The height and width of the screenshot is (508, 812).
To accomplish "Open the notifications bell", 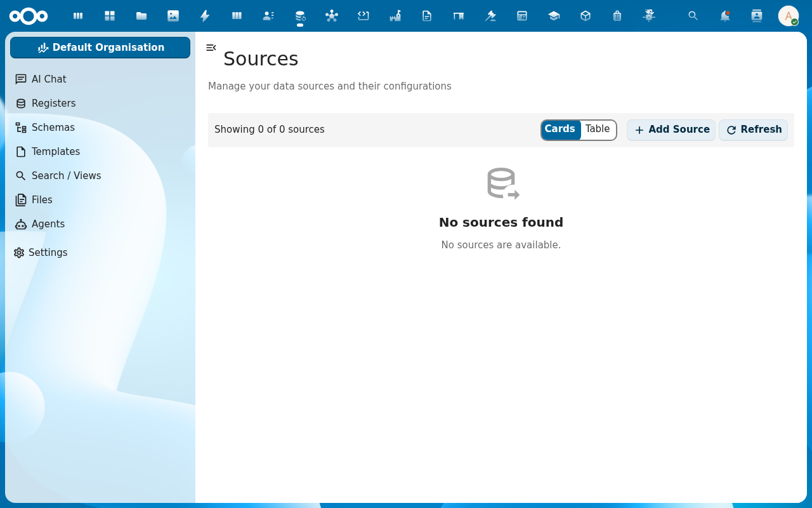I will [x=725, y=16].
